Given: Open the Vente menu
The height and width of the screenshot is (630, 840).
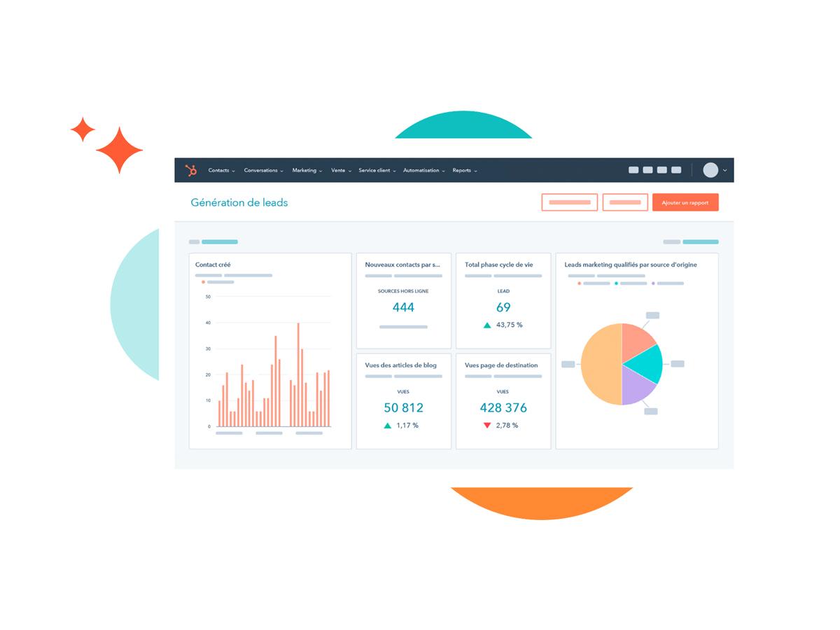Looking at the screenshot, I should (341, 171).
